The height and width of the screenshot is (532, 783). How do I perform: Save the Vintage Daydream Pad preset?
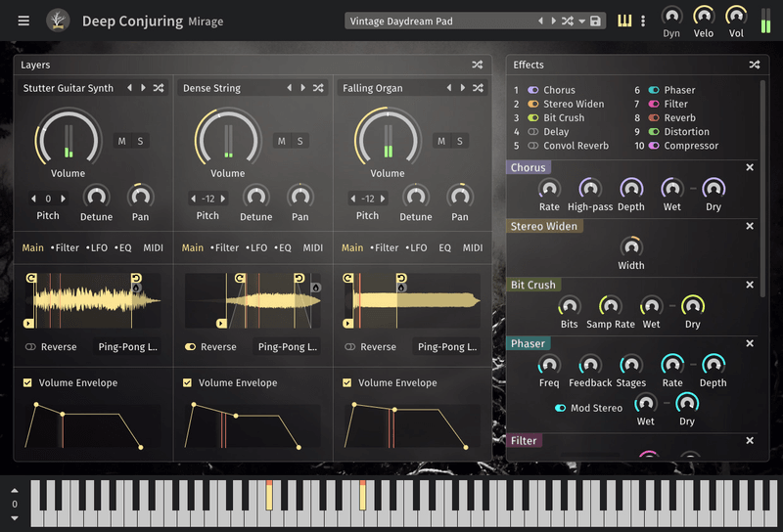point(595,22)
